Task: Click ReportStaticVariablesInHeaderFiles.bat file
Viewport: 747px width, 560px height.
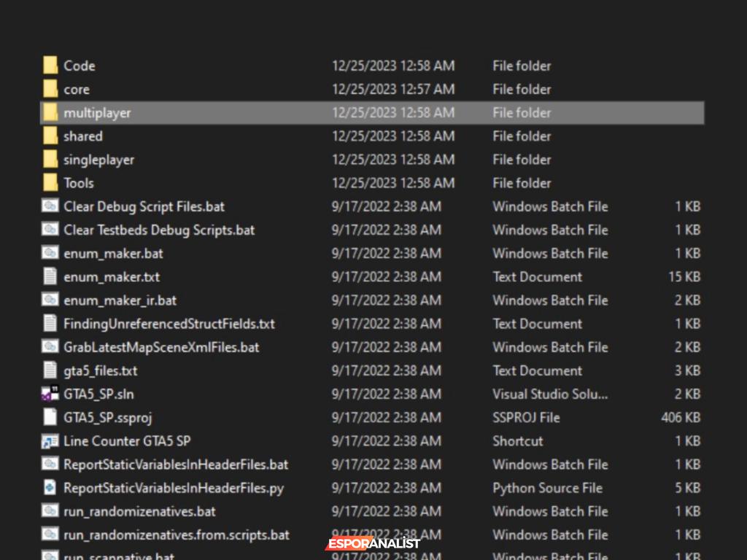Action: (175, 464)
